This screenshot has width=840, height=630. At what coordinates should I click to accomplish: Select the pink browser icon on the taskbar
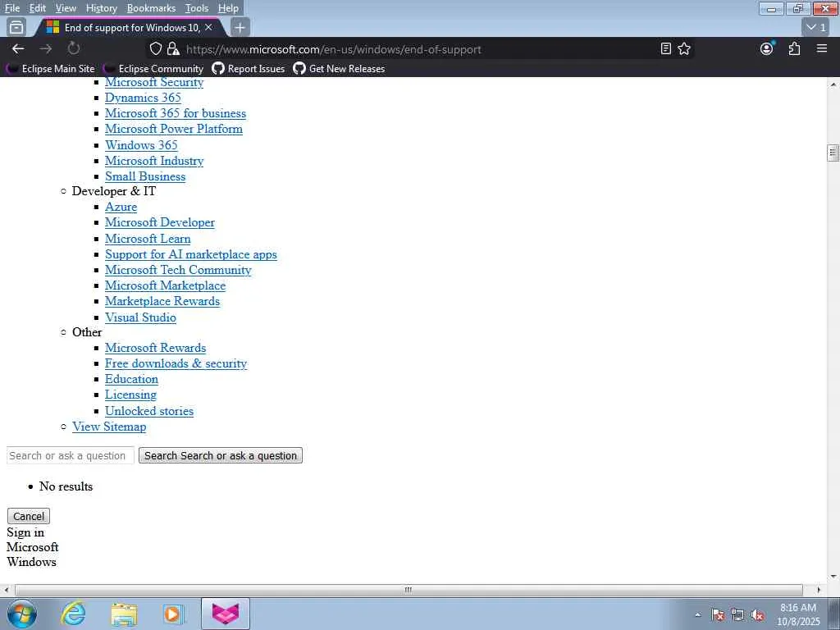click(225, 614)
